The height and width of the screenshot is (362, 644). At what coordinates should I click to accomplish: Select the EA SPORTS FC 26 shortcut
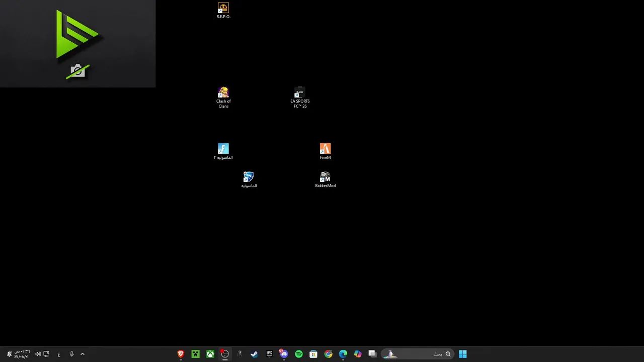click(300, 98)
